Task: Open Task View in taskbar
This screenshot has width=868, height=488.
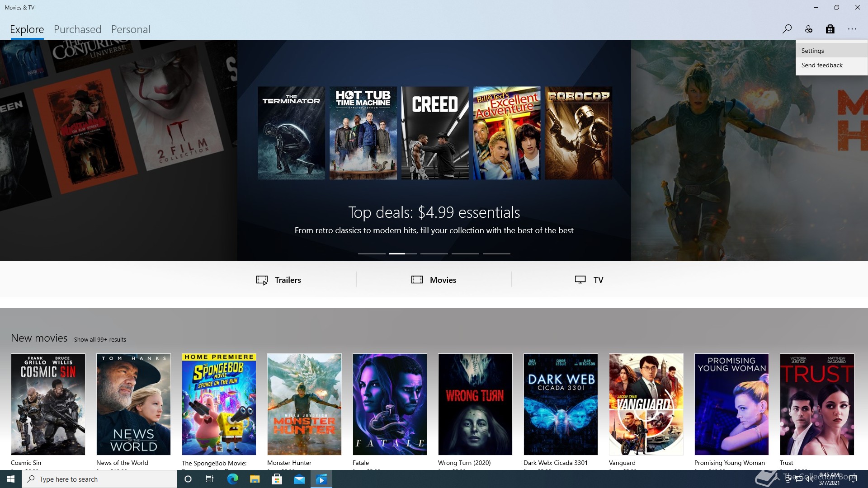Action: coord(210,479)
